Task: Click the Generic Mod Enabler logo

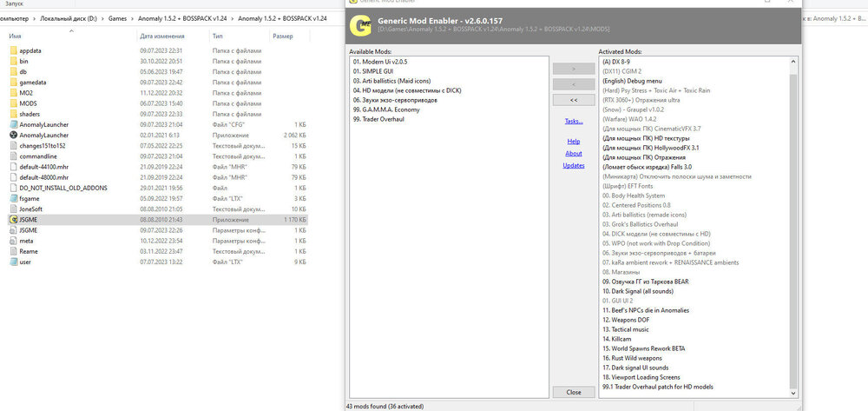Action: [361, 24]
